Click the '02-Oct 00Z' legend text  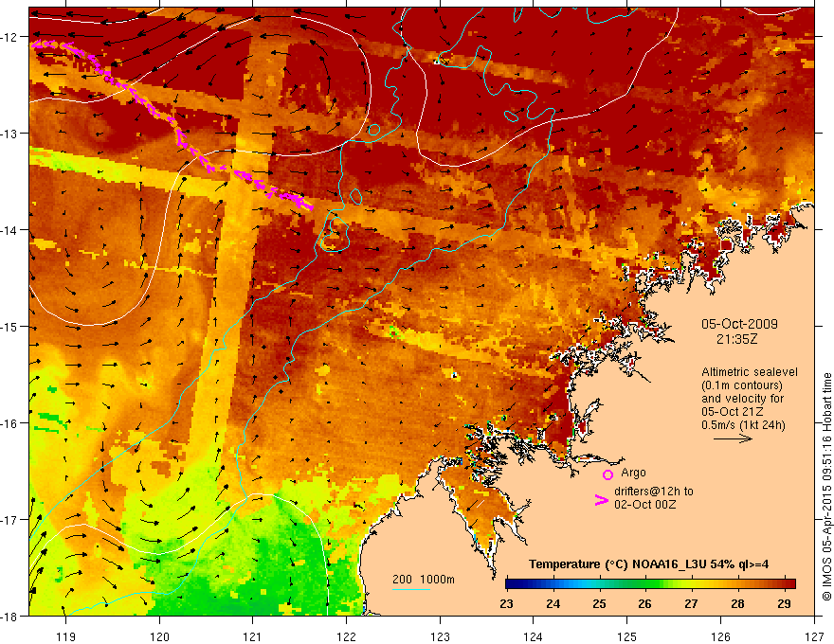click(x=644, y=505)
